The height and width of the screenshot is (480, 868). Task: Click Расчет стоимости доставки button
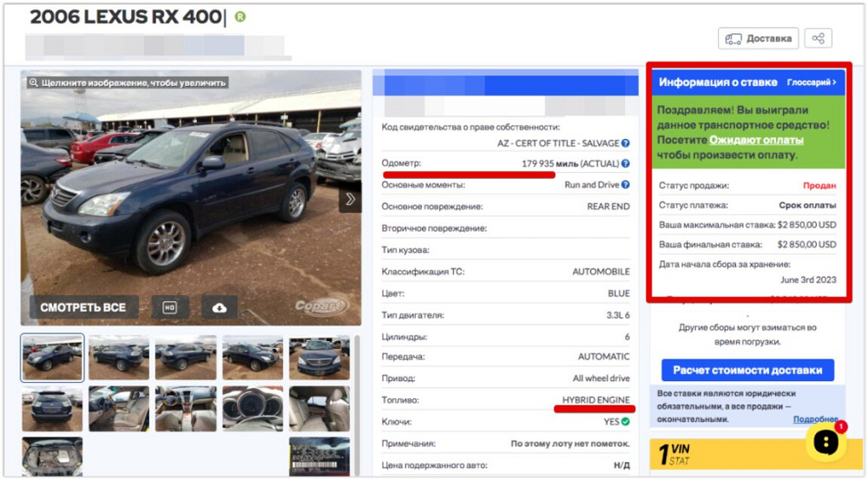[x=747, y=370]
